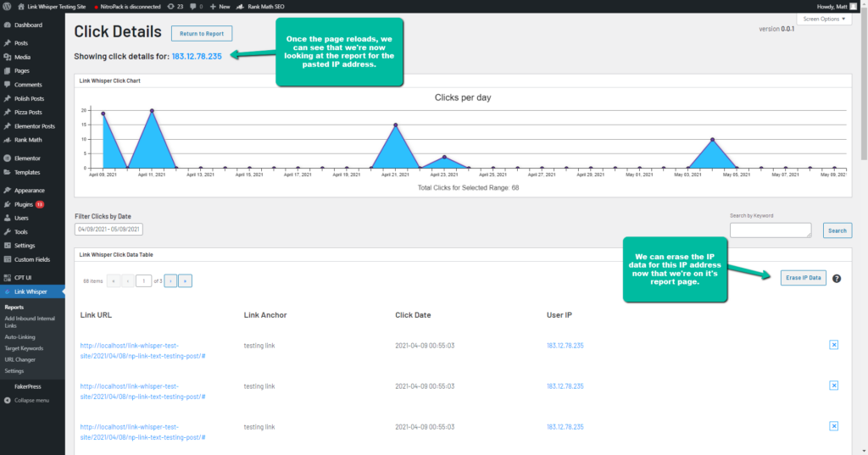This screenshot has height=455, width=868.
Task: Focus the current page number field
Action: coord(143,280)
